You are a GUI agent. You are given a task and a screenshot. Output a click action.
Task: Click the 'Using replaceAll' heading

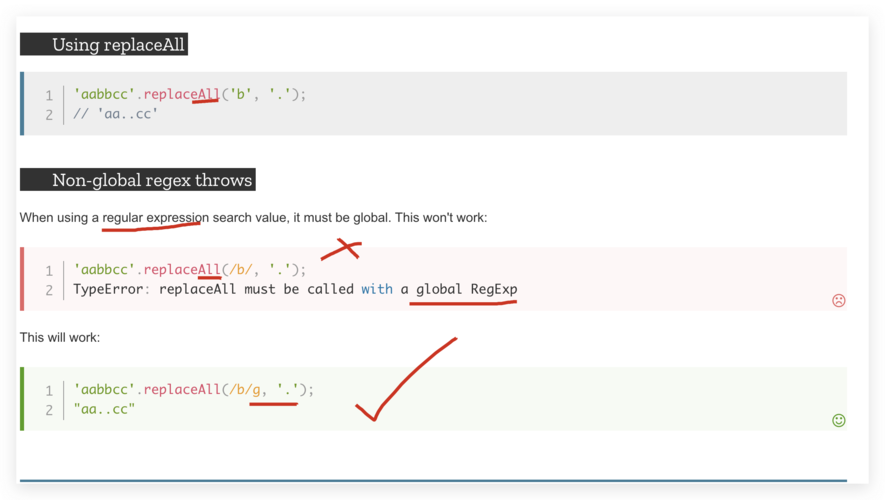[104, 45]
